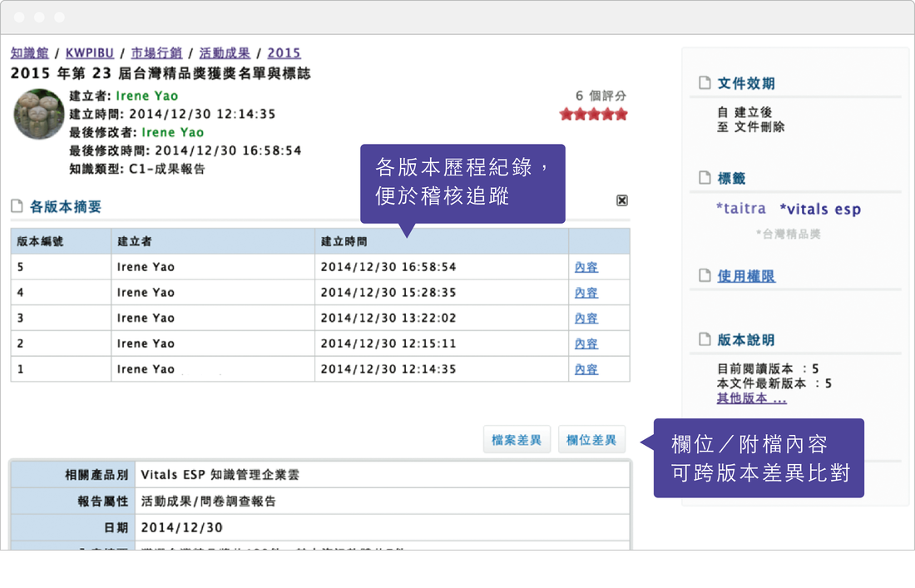Click Irene Yao's avatar photo
This screenshot has width=915, height=588.
[39, 114]
